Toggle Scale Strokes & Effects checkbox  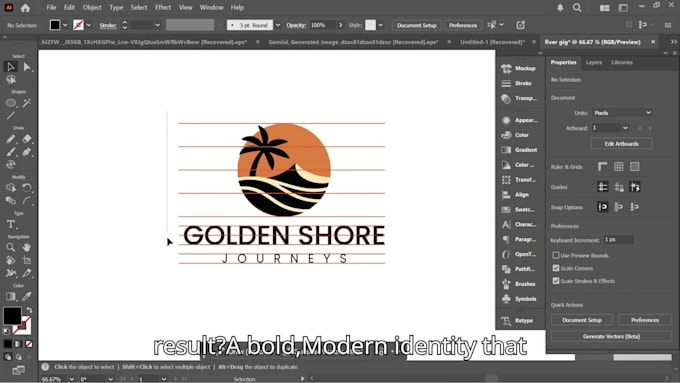point(556,281)
